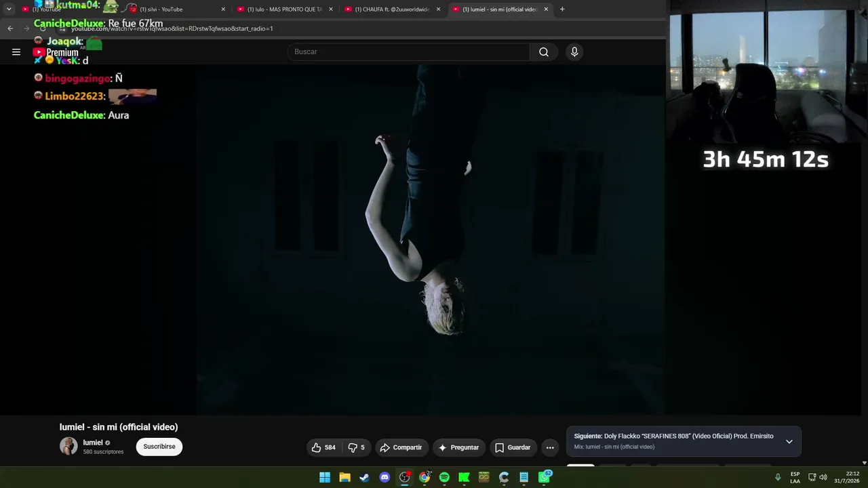Open the ESP LAA language switcher
868x488 pixels.
click(x=795, y=477)
